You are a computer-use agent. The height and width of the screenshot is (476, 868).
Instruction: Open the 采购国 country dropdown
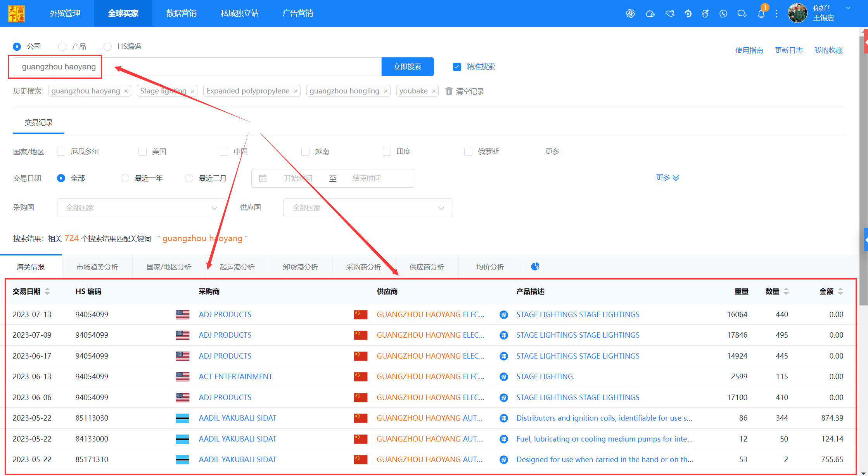pos(141,208)
